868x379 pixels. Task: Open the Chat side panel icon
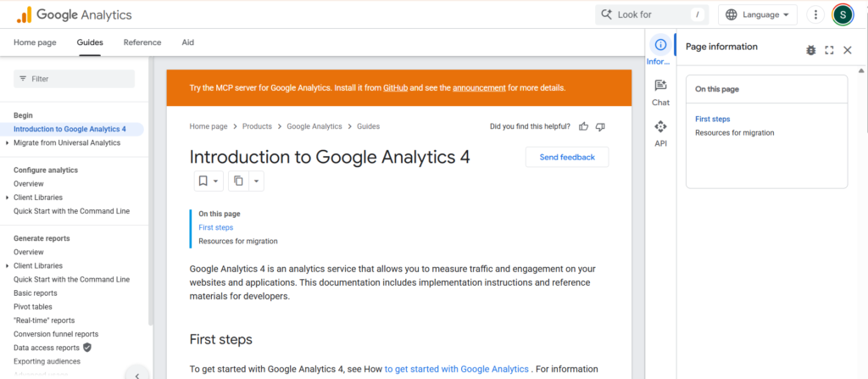click(660, 92)
